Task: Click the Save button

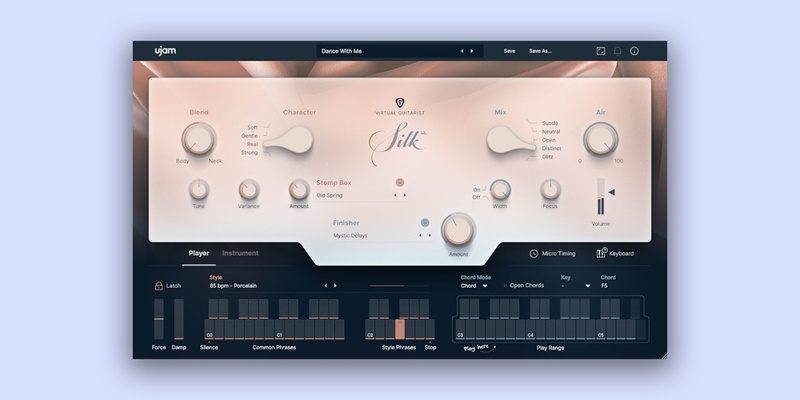Action: pos(509,51)
